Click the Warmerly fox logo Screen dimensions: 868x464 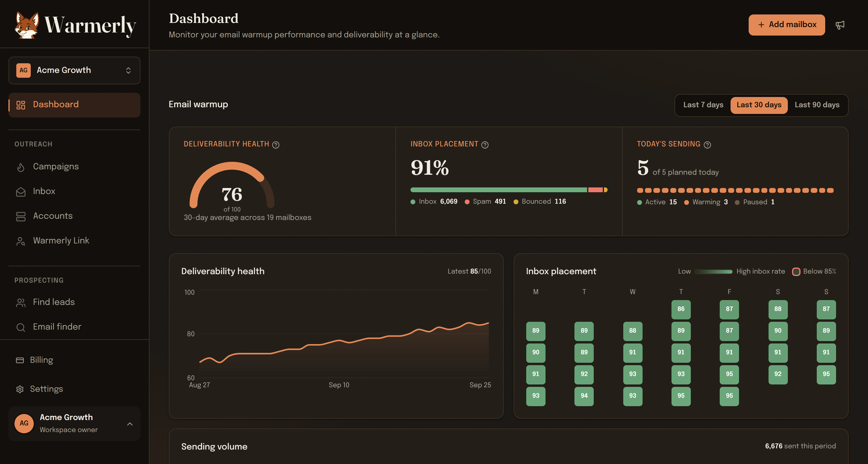[x=27, y=25]
